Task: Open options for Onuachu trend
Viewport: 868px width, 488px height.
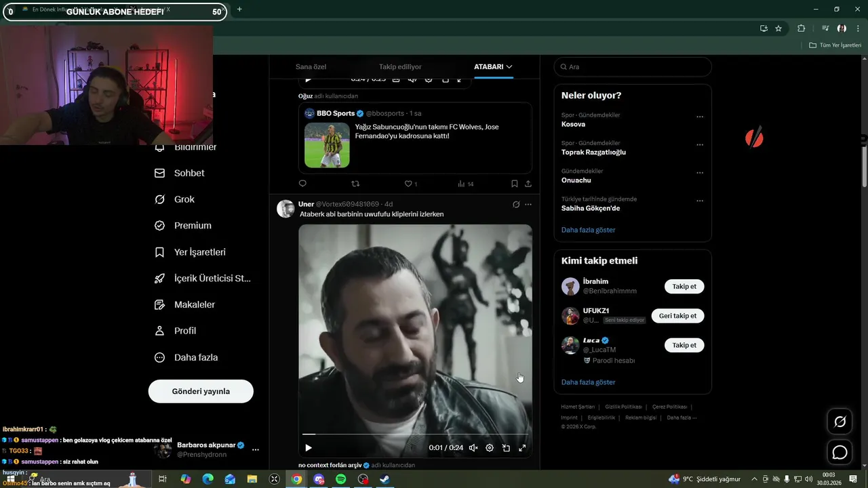Action: pyautogui.click(x=700, y=173)
